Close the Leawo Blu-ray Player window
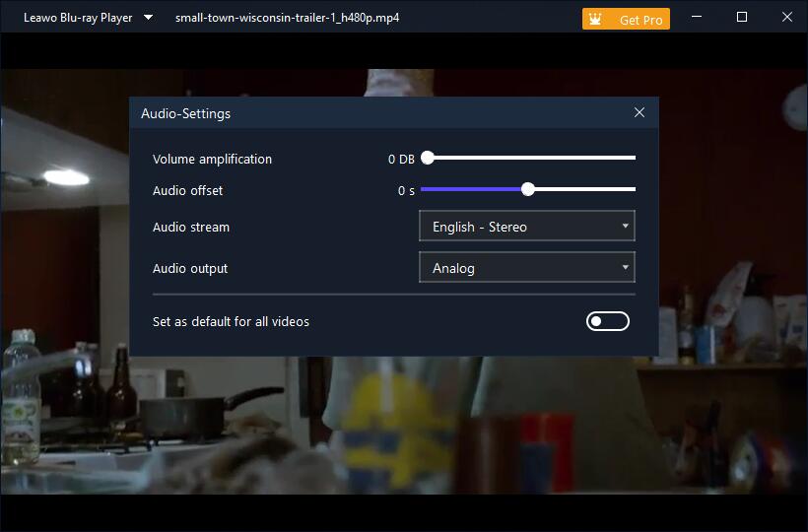Viewport: 808px width, 532px height. click(785, 18)
